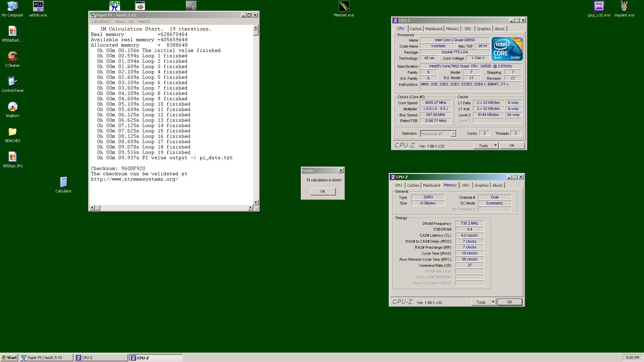Close the Finish dialog with X
The image size is (644, 362).
[341, 171]
